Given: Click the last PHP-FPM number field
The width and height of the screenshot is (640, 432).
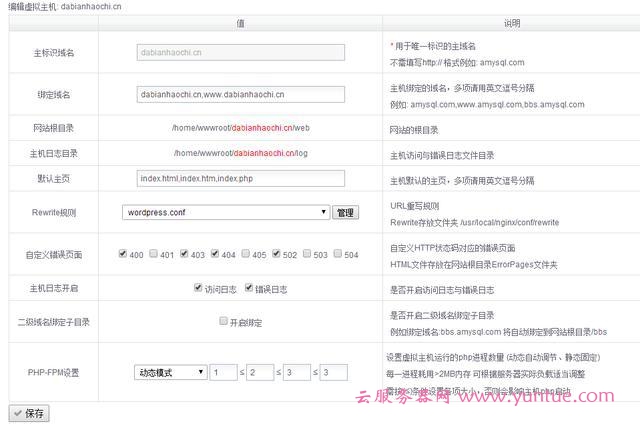Looking at the screenshot, I should (x=333, y=372).
